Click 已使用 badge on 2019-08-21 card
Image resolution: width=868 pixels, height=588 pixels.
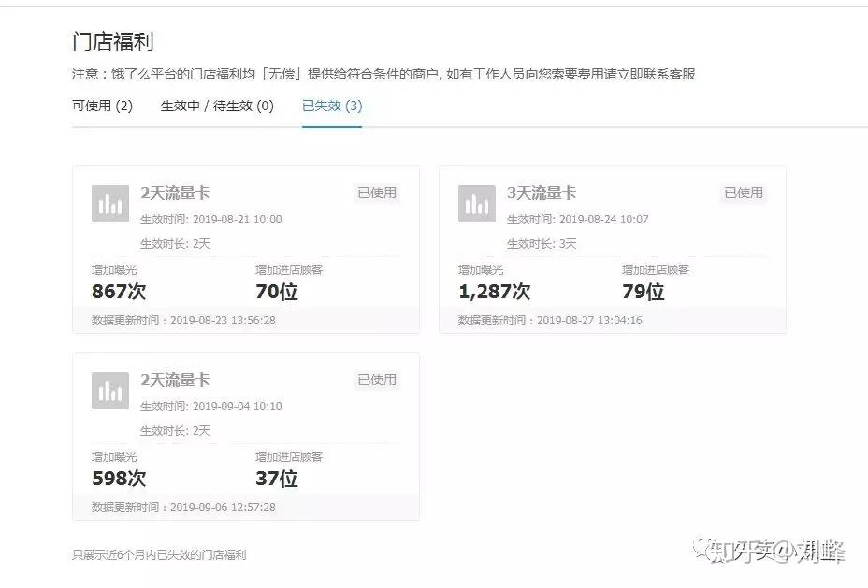377,193
